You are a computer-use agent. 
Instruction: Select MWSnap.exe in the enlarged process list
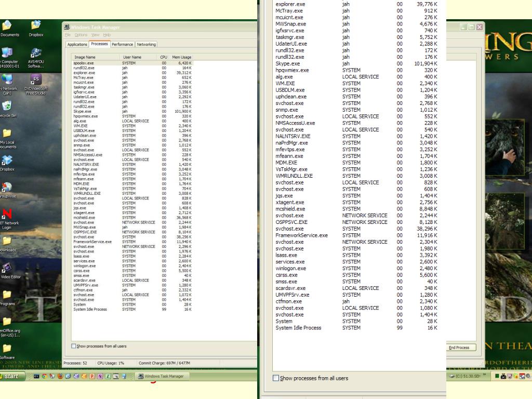pyautogui.click(x=356, y=24)
